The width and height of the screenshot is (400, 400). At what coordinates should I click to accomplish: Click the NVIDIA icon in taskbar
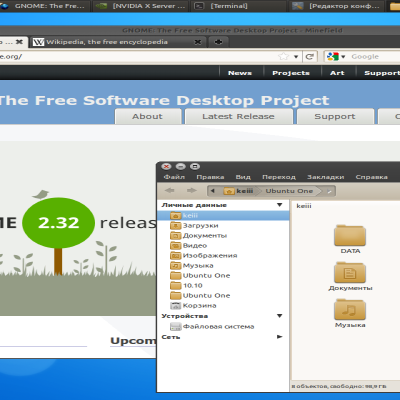pyautogui.click(x=101, y=6)
